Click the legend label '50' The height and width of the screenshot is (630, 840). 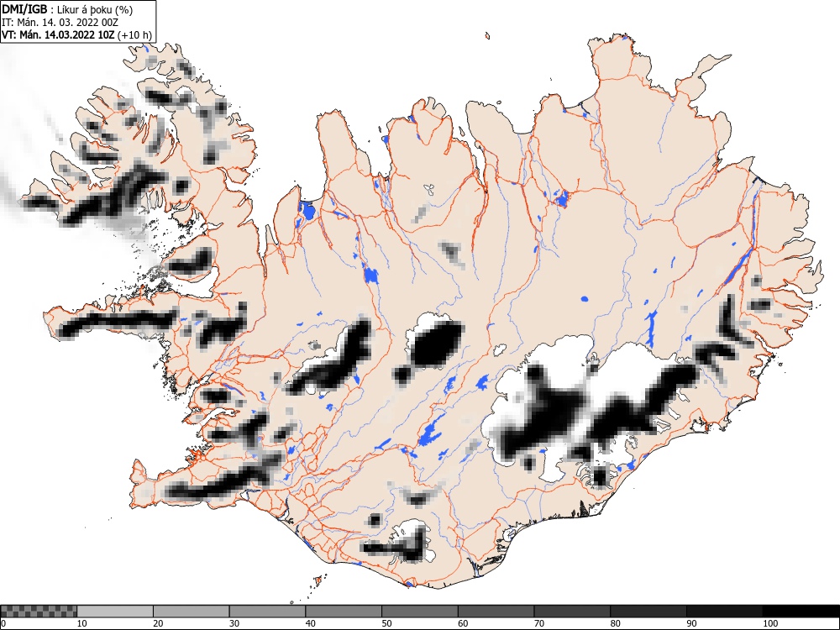click(x=386, y=623)
